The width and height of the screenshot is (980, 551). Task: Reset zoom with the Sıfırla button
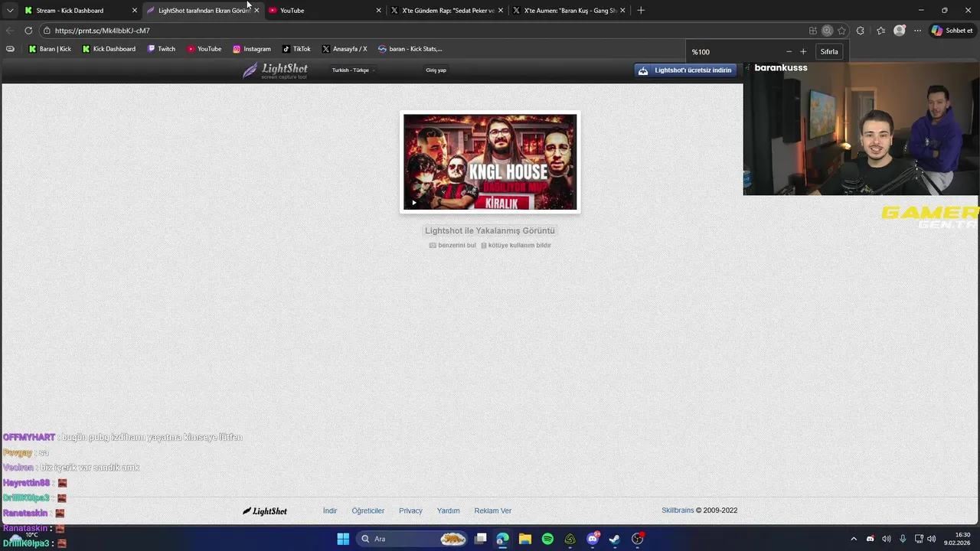click(829, 52)
